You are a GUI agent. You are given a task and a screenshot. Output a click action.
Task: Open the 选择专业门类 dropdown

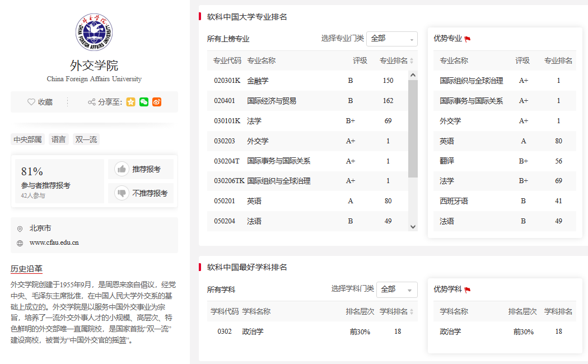tap(391, 39)
